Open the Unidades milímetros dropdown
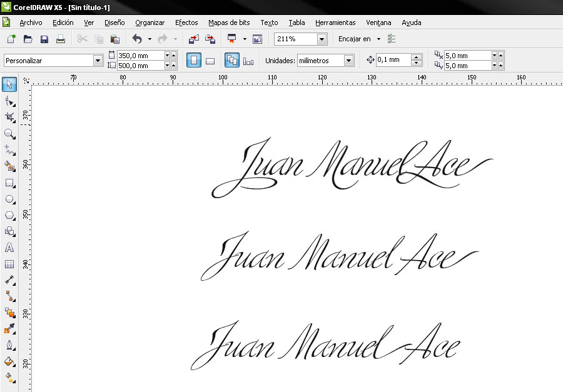 pyautogui.click(x=348, y=61)
